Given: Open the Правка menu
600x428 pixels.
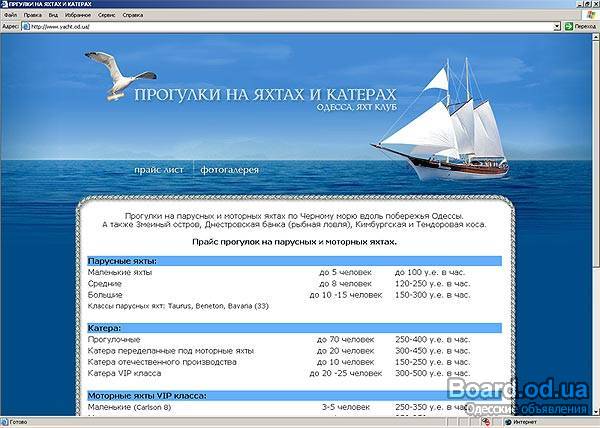Looking at the screenshot, I should click(x=32, y=16).
